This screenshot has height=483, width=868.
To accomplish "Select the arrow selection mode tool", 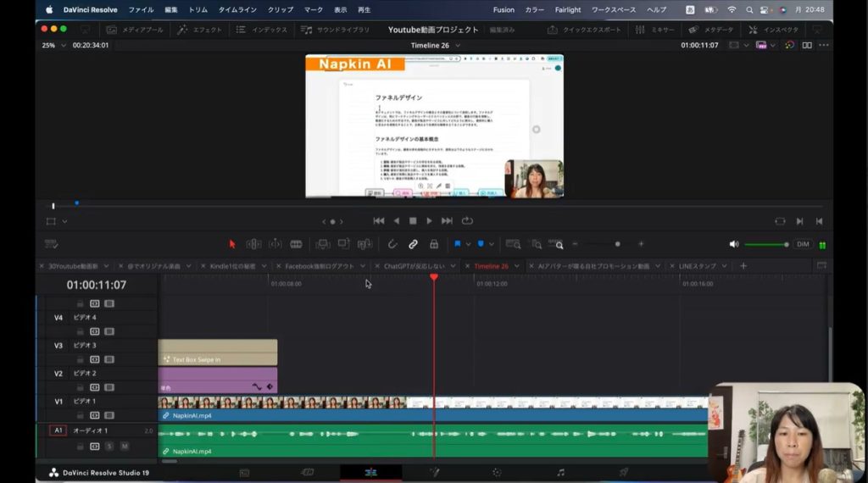I will pos(232,244).
